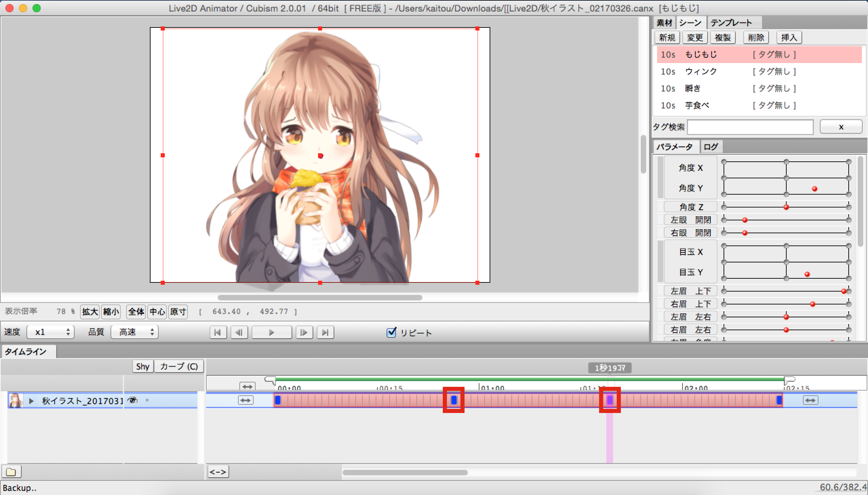Open the 品質 高速 quality dropdown

(135, 332)
